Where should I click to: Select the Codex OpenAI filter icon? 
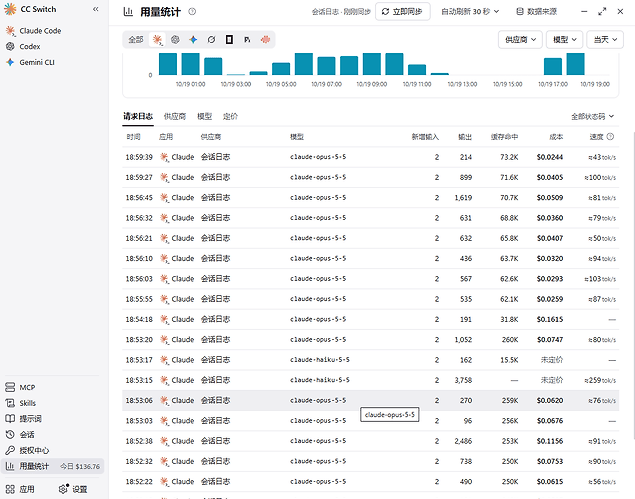(175, 39)
